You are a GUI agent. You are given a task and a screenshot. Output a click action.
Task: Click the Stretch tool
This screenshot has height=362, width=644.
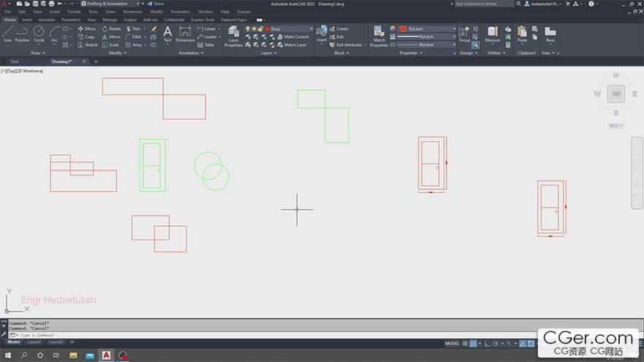tap(88, 45)
